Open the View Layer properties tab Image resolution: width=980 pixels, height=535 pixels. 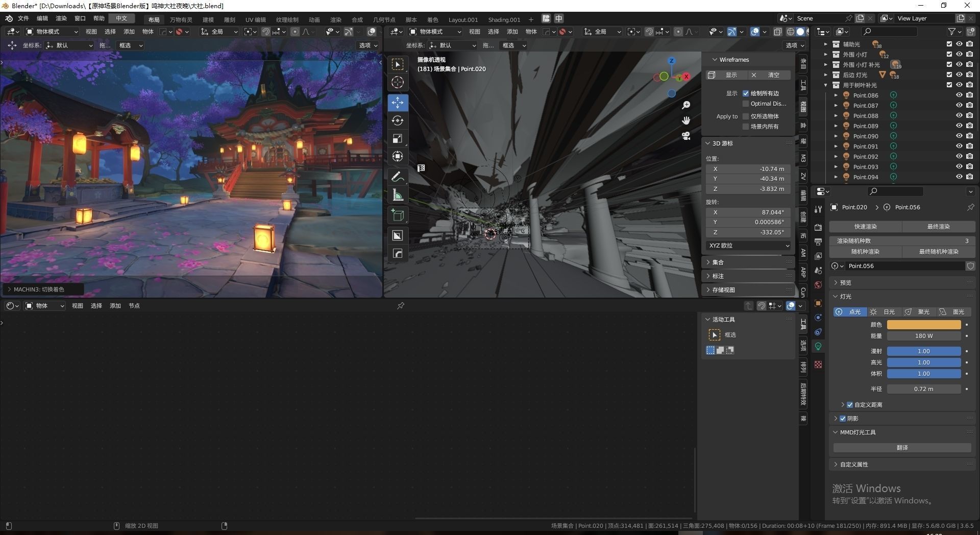click(818, 256)
